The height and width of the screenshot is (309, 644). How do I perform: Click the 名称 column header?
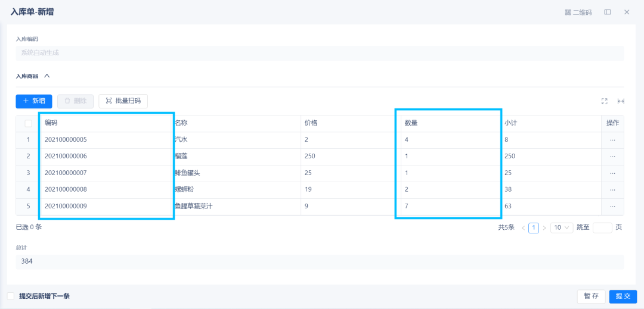(x=236, y=123)
